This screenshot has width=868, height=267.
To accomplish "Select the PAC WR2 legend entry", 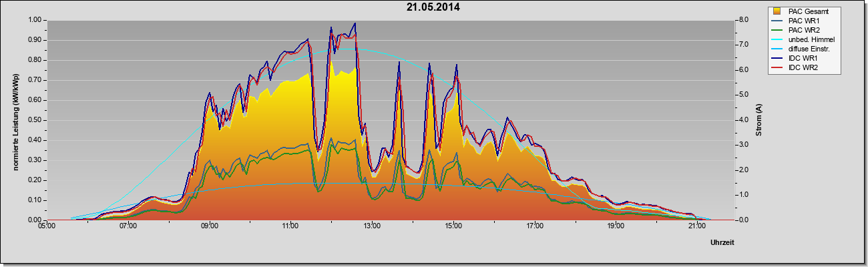I will 802,30.
